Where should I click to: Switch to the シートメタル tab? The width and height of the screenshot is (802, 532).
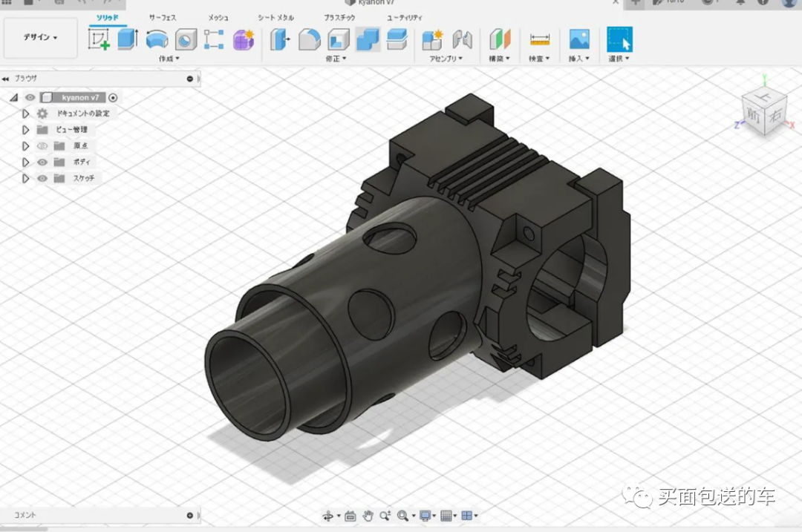276,18
